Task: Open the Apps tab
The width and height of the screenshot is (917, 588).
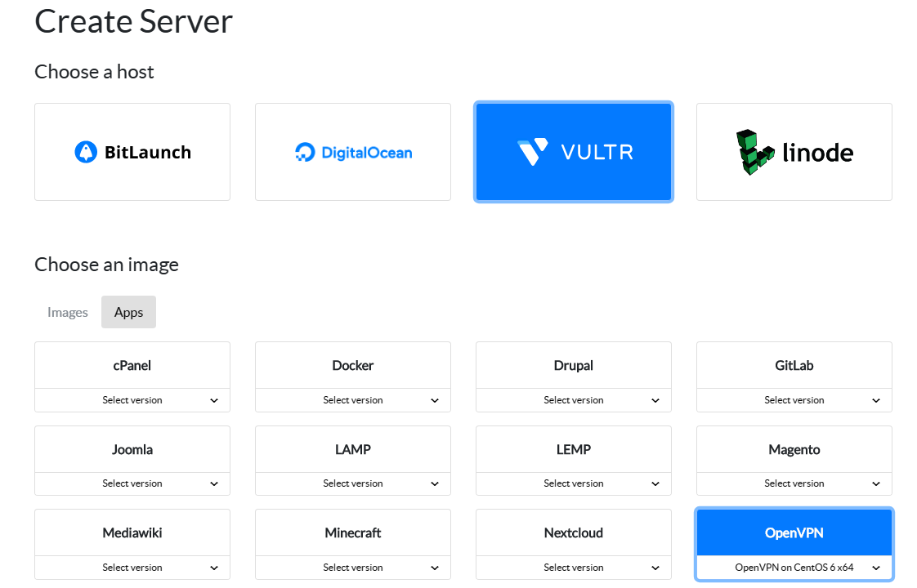Action: [128, 312]
